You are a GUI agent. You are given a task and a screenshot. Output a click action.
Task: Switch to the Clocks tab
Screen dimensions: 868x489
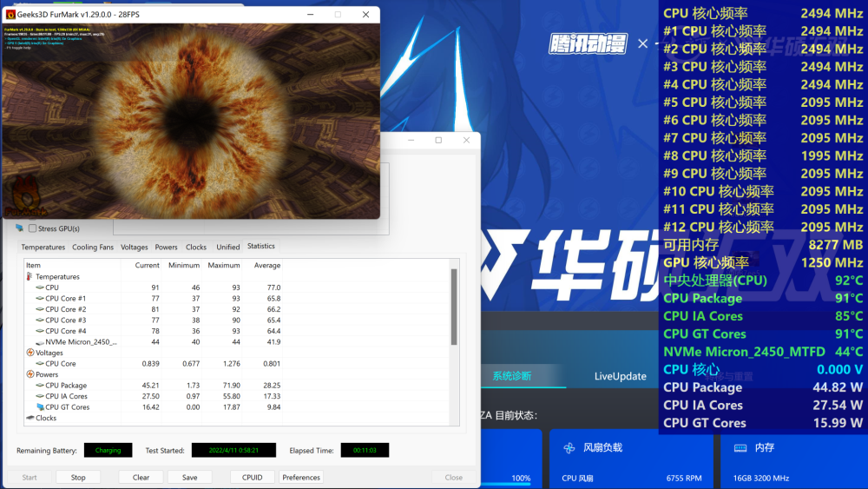196,247
